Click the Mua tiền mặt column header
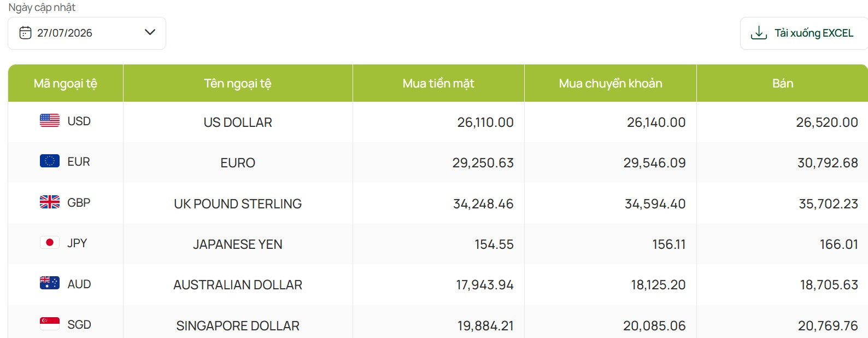The image size is (868, 338). coord(438,83)
